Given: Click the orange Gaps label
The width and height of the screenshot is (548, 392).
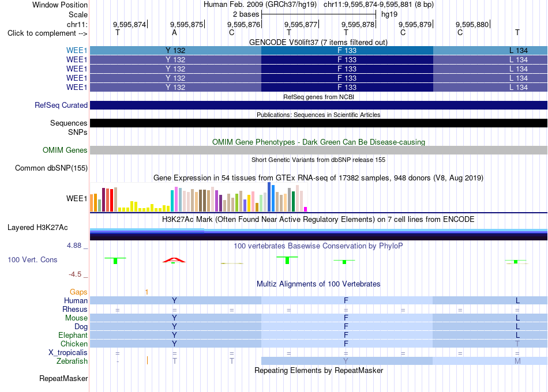Looking at the screenshot, I should tap(78, 292).
